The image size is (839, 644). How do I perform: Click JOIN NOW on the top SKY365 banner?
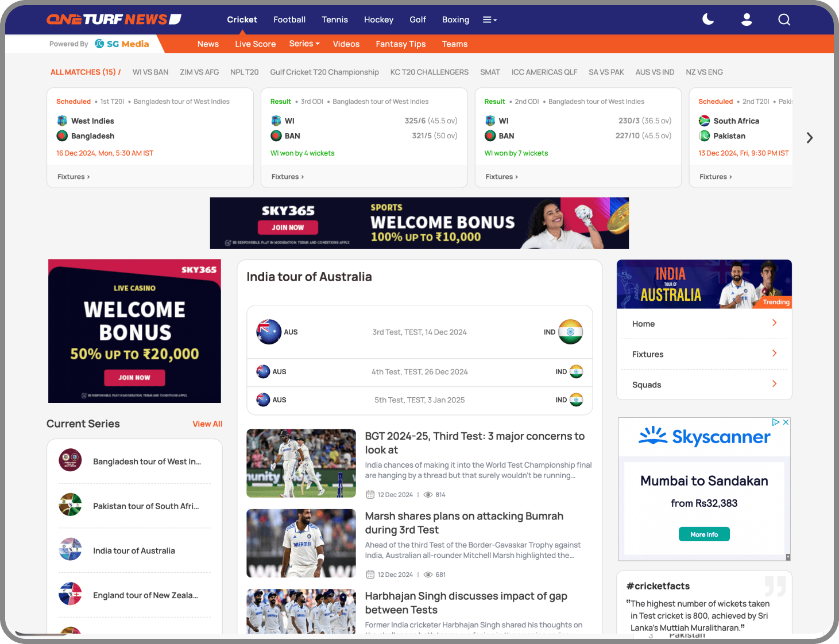pos(288,227)
